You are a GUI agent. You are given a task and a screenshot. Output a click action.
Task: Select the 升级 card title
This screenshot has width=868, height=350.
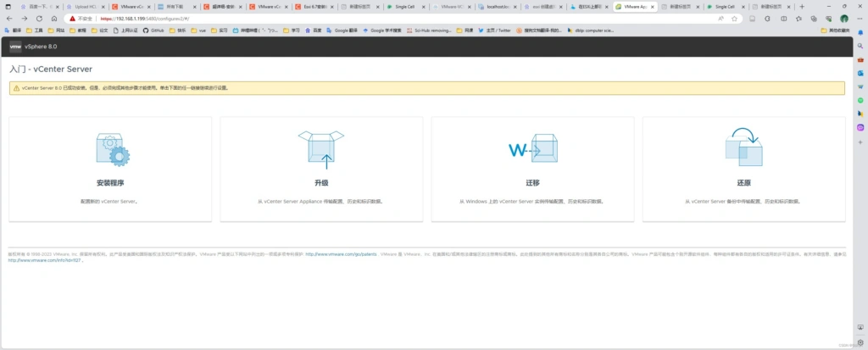click(x=321, y=183)
